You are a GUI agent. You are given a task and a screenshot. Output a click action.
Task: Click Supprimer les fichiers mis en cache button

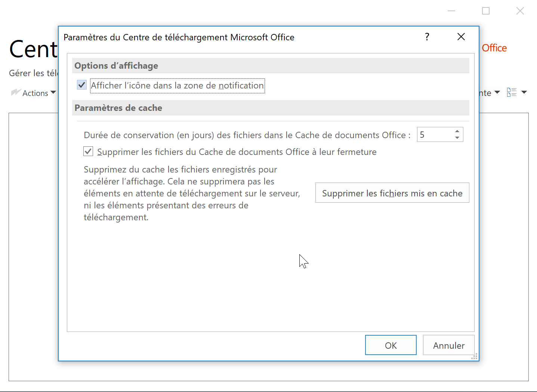click(392, 193)
